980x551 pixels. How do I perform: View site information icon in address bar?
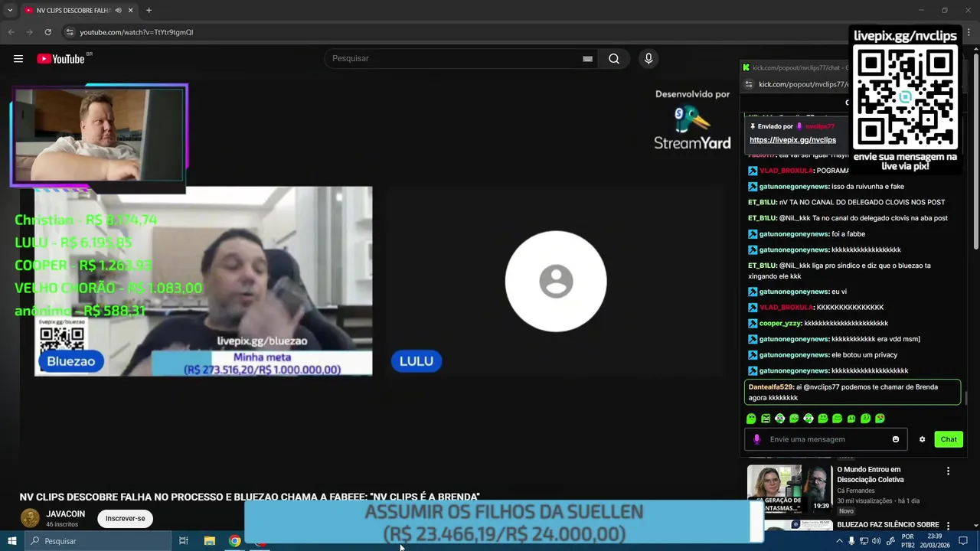(70, 32)
